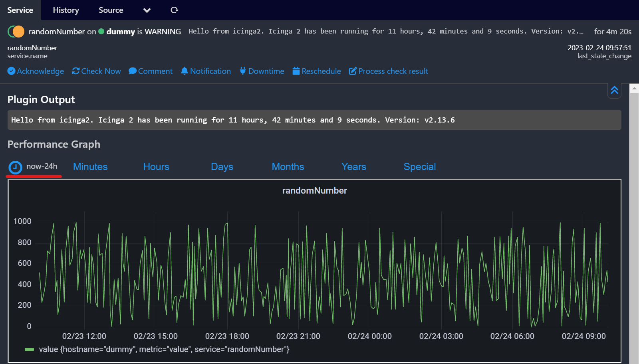Open the Special time range menu
Viewport: 639px width, 364px height.
pos(420,167)
